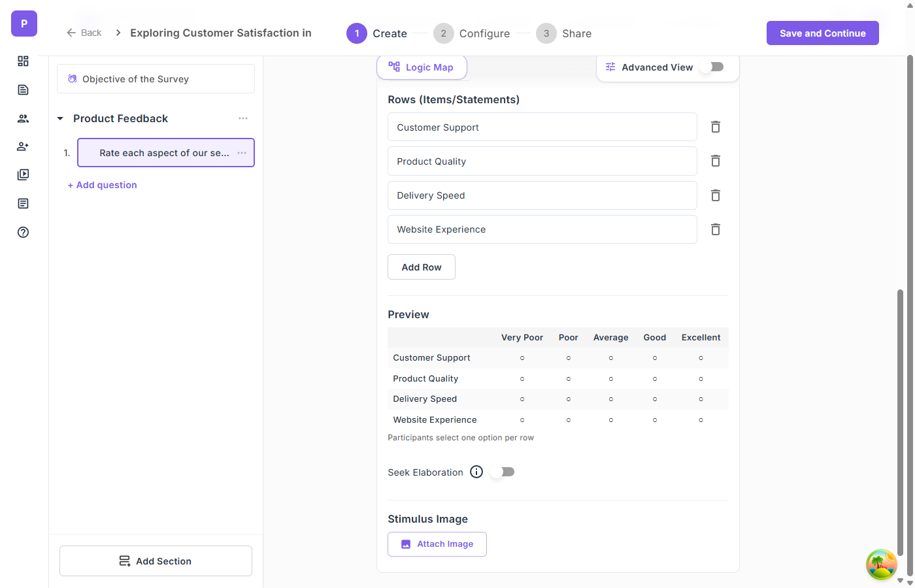Click the Add question link
This screenshot has height=588, width=915.
coord(103,185)
